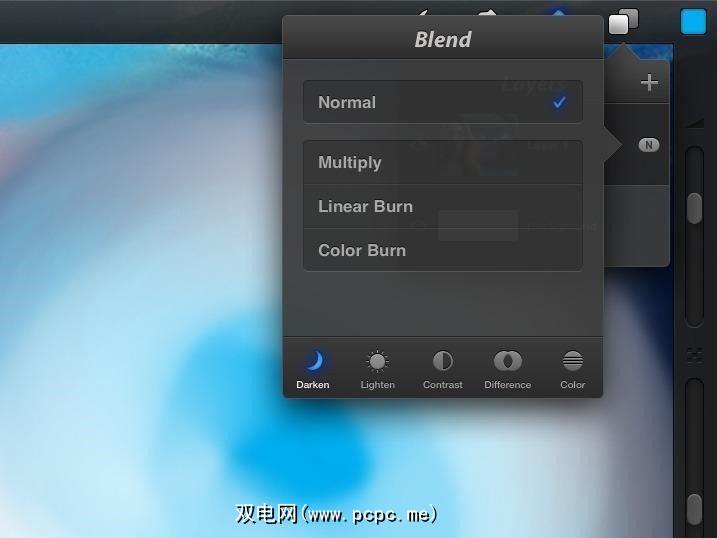
Task: Switch to the Lighten blend category
Action: 377,369
